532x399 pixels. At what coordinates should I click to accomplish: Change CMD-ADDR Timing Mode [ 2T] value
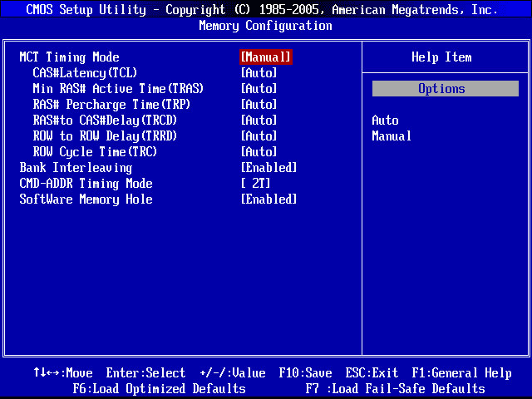point(255,183)
